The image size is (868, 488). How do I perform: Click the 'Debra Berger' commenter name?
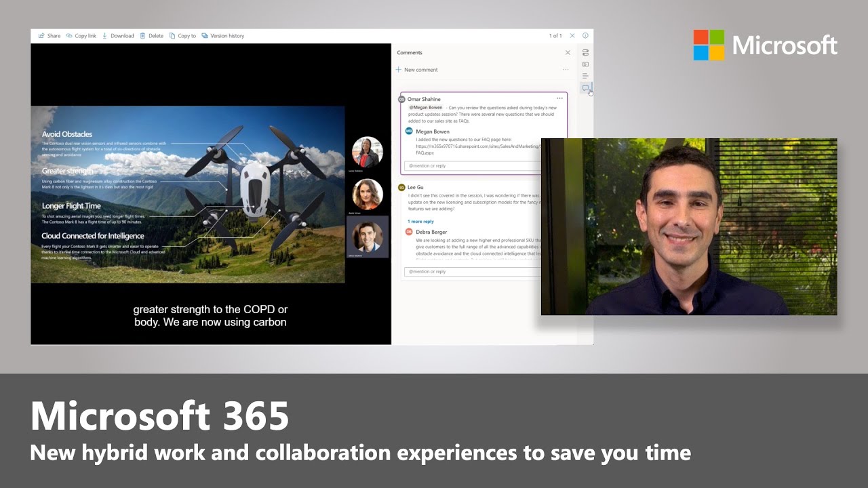pyautogui.click(x=431, y=232)
